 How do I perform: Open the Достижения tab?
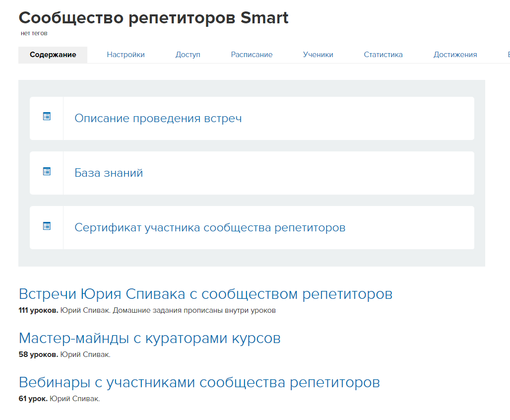click(x=455, y=55)
